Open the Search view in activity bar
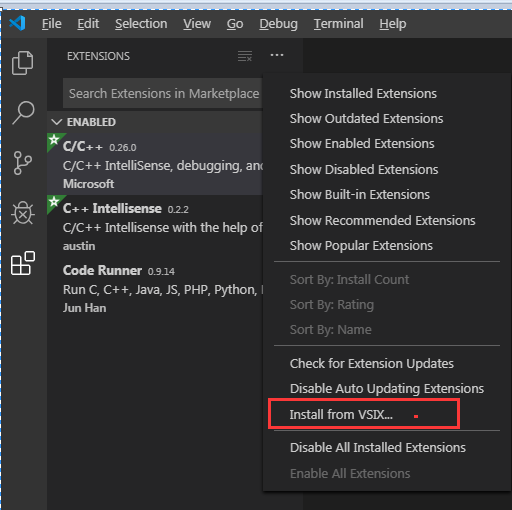Screen dimensions: 512x510 click(23, 113)
